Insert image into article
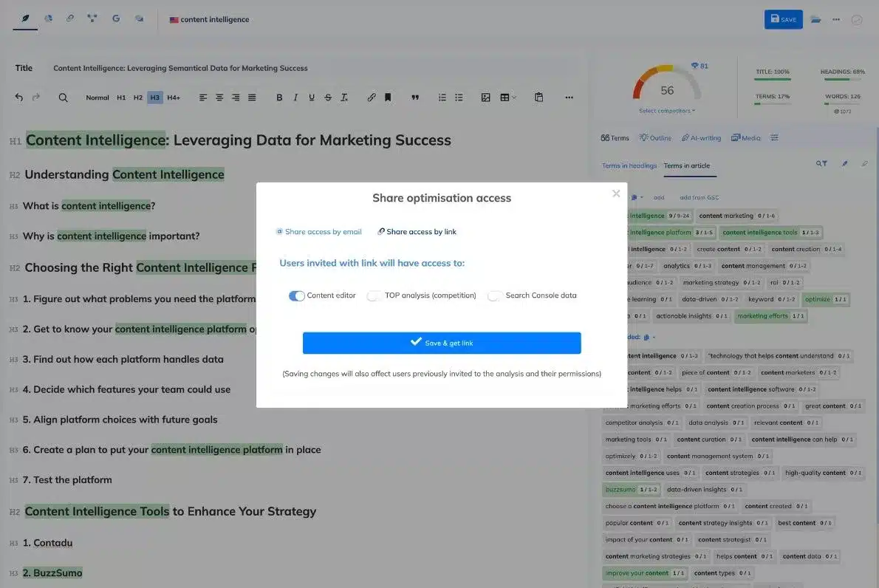The width and height of the screenshot is (879, 588). pos(485,98)
